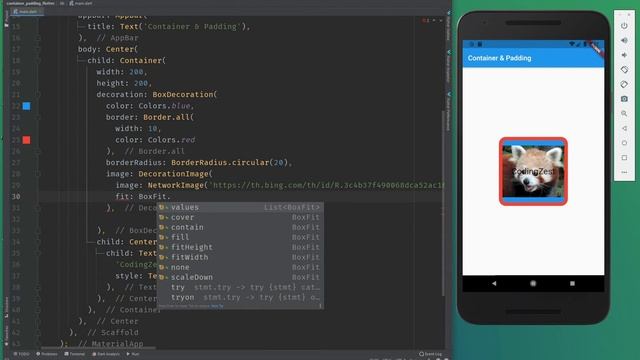This screenshot has width=640, height=360.
Task: Rotate the emulator left
Action: click(x=624, y=70)
